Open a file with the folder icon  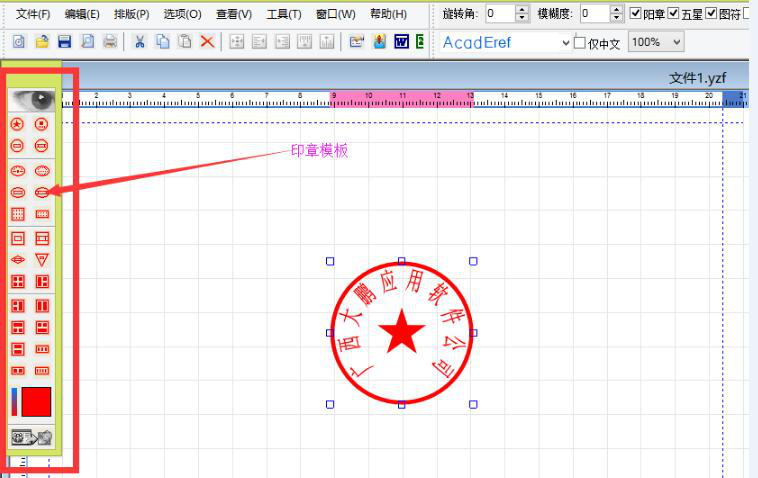(x=42, y=42)
